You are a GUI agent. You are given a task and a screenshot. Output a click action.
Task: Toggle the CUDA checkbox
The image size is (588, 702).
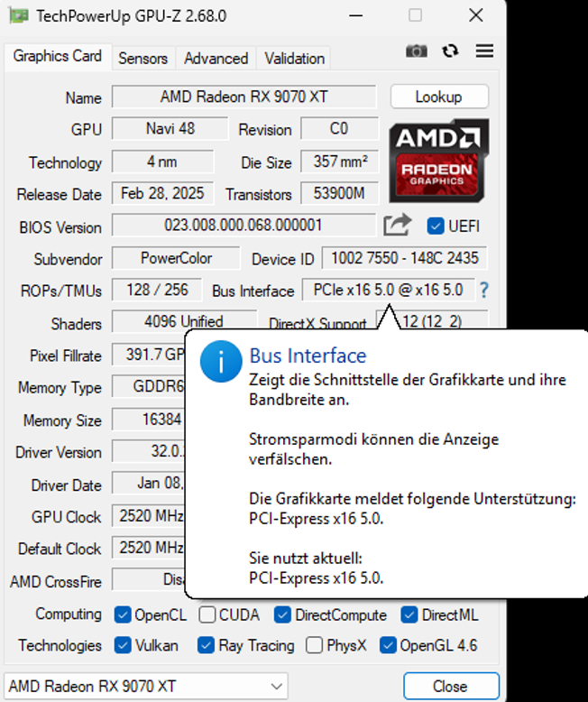[x=207, y=614]
